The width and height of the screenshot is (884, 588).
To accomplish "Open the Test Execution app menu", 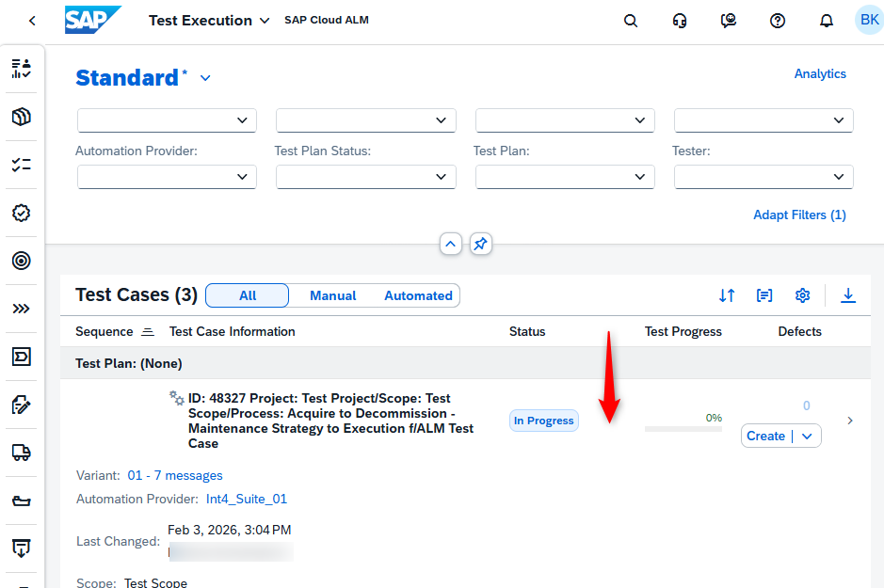I will (x=209, y=21).
